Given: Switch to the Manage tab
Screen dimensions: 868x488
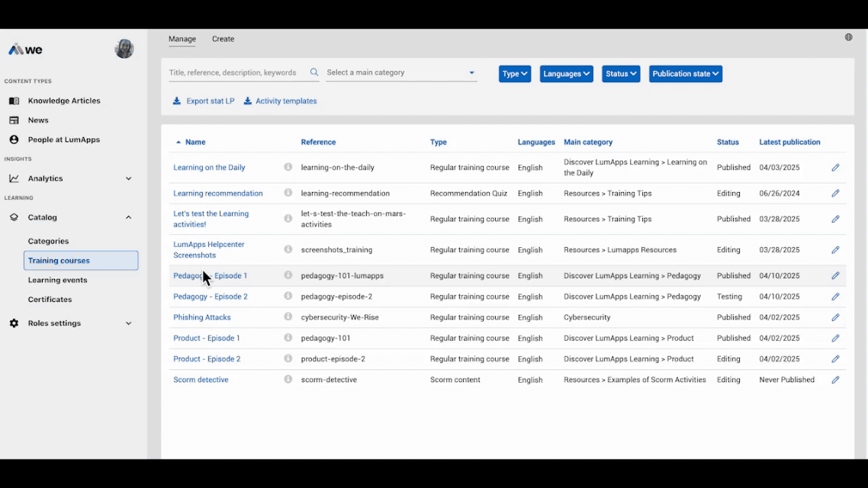Looking at the screenshot, I should pos(182,39).
